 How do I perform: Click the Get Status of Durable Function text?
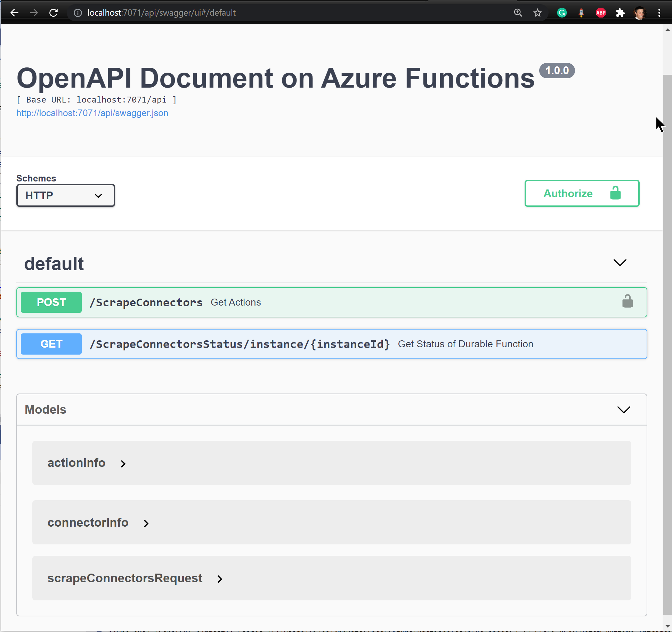click(x=465, y=344)
